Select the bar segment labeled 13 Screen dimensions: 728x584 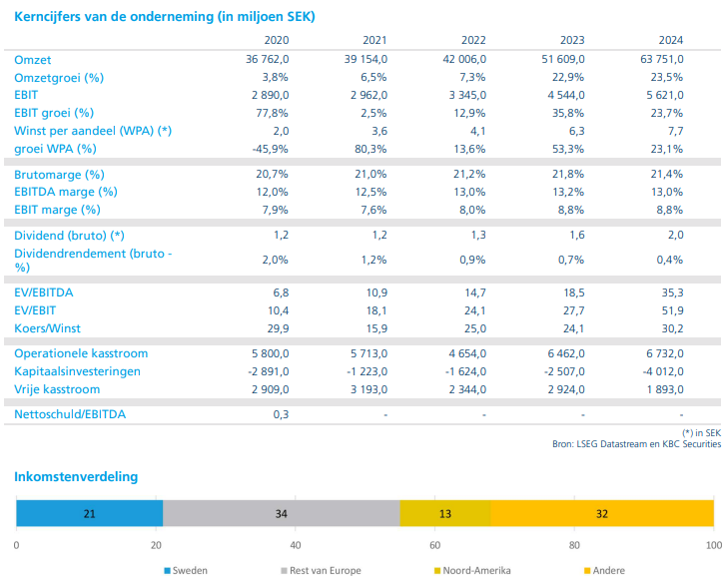click(x=444, y=513)
